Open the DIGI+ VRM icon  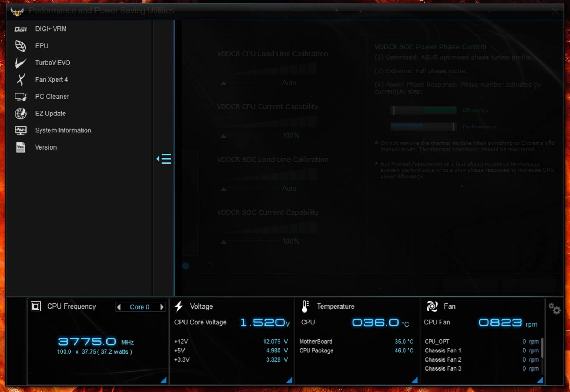click(20, 29)
